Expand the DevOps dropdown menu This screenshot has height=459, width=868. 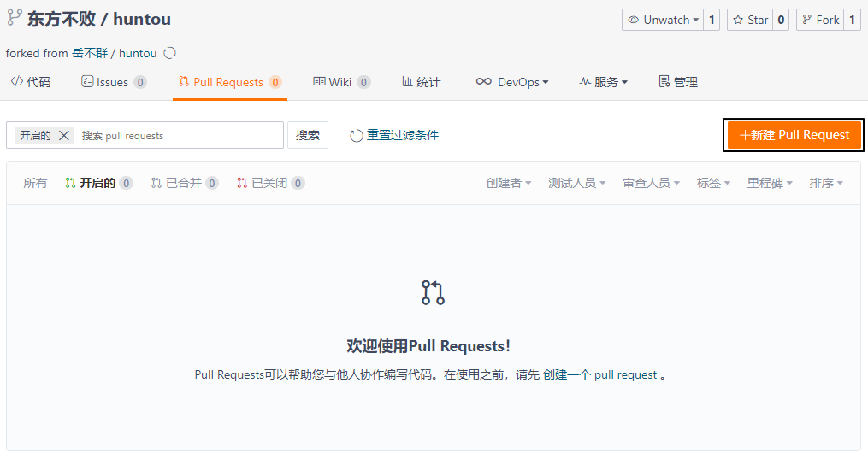coord(512,82)
